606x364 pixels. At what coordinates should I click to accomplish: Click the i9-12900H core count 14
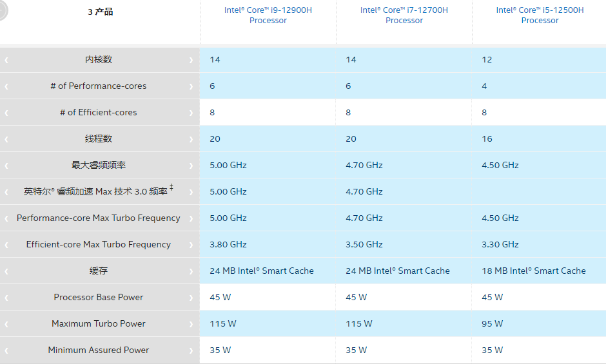click(215, 59)
